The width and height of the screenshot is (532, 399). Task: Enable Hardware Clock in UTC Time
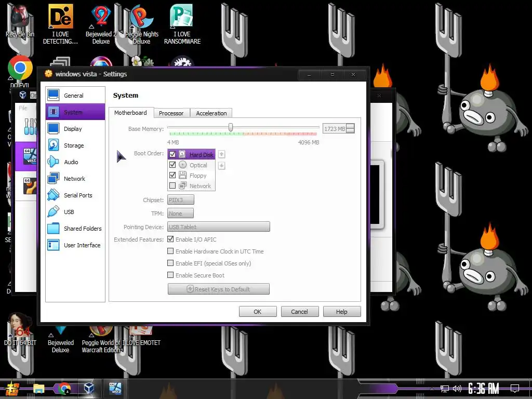tap(170, 251)
